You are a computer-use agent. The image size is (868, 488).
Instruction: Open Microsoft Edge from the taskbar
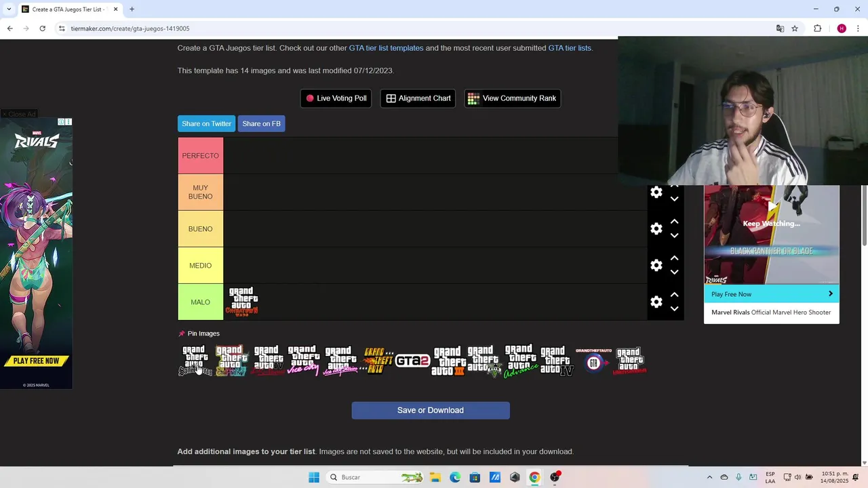click(455, 477)
